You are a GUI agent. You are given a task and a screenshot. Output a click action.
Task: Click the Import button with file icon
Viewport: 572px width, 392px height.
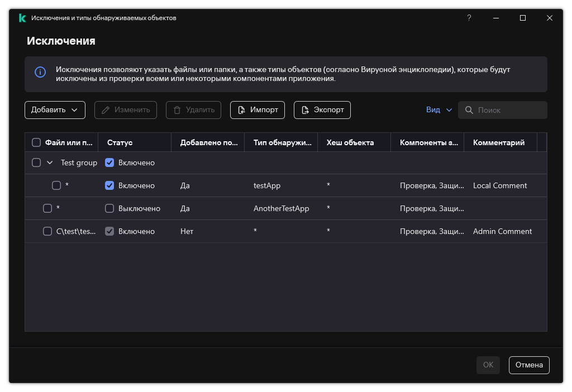(258, 110)
